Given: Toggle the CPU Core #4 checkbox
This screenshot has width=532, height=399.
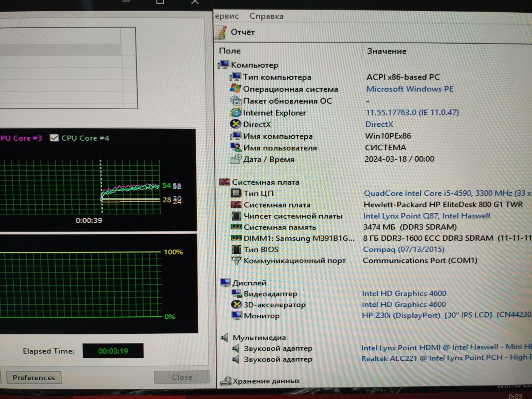Looking at the screenshot, I should pos(54,138).
